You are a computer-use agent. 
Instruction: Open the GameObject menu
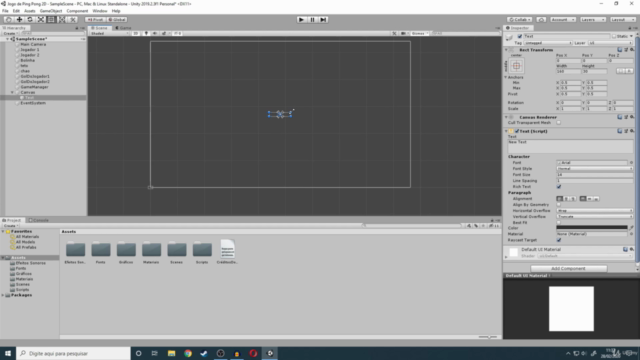[51, 11]
